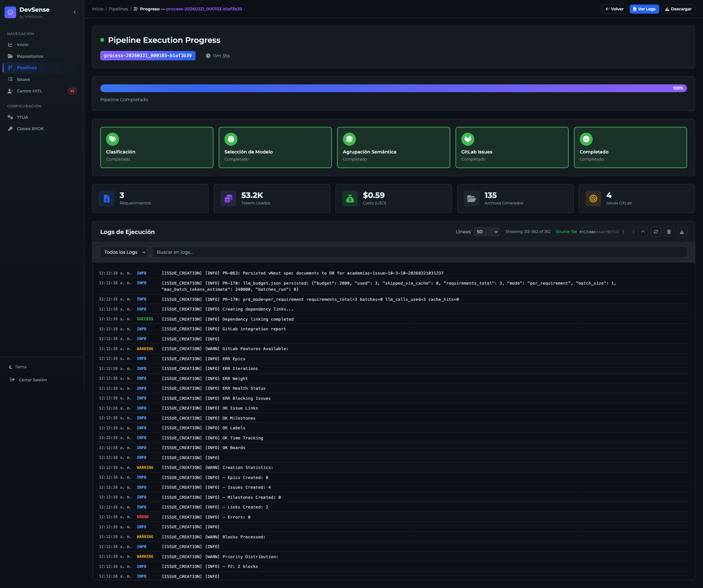Screen dimensions: 703x588
Task: Click the Clasificación tag icon
Action: [113, 139]
